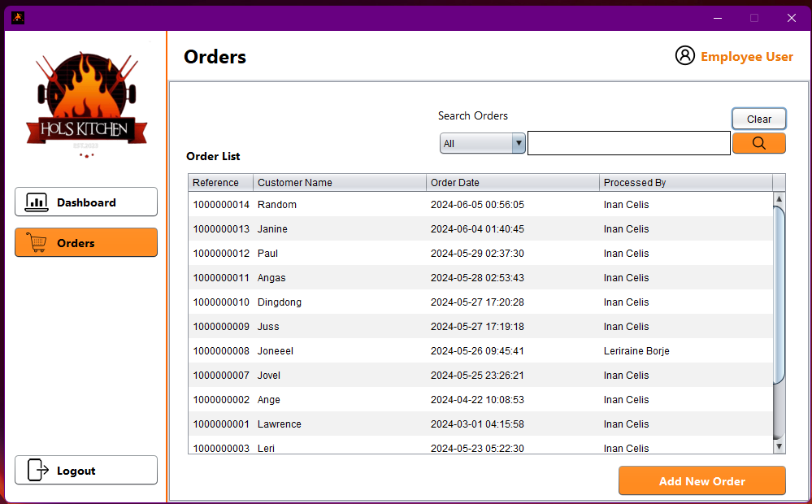Click the Customer Name column header
The image size is (812, 504).
pos(339,183)
